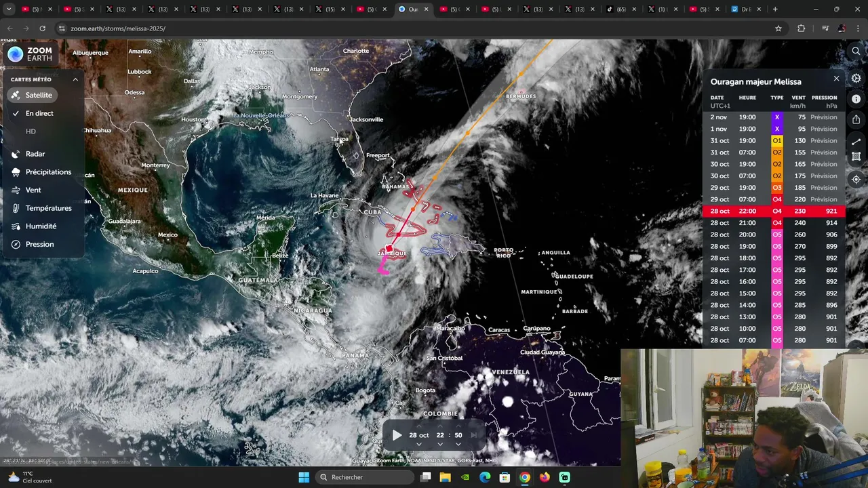Click the O5 badge at 28 oct 20:00
868x488 pixels.
(x=777, y=235)
